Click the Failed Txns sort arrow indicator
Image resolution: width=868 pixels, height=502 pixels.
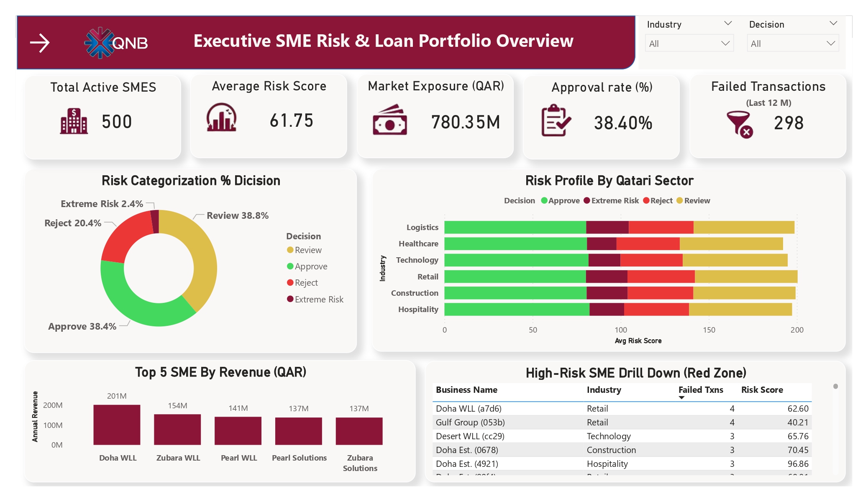[x=682, y=398]
